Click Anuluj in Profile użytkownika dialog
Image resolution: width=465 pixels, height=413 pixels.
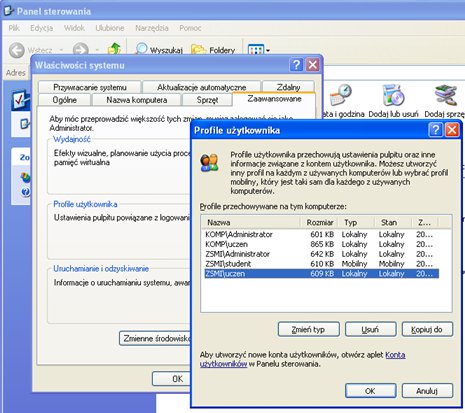click(427, 391)
